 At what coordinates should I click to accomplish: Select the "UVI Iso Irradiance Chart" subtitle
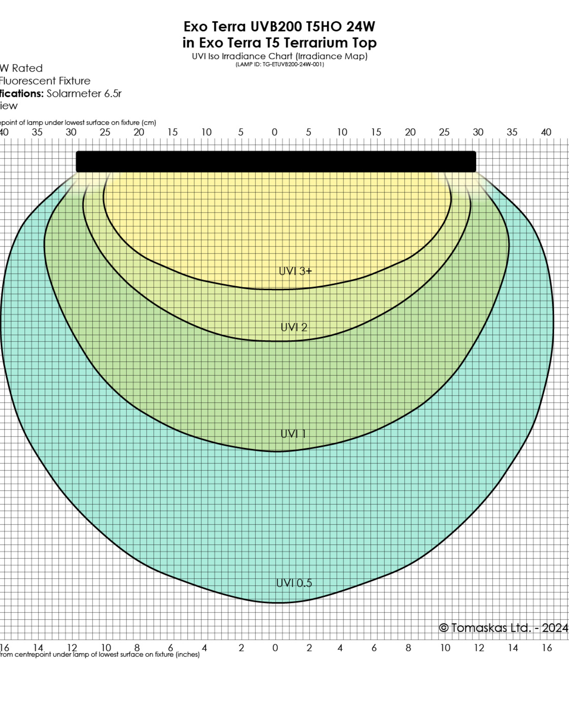280,56
